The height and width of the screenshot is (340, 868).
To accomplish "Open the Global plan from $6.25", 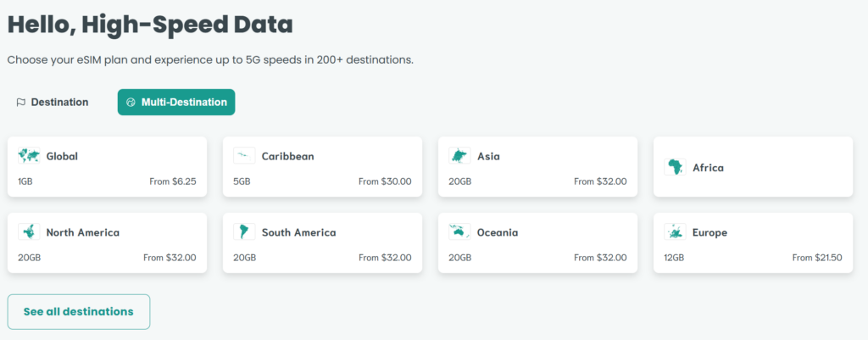I will coord(172,181).
